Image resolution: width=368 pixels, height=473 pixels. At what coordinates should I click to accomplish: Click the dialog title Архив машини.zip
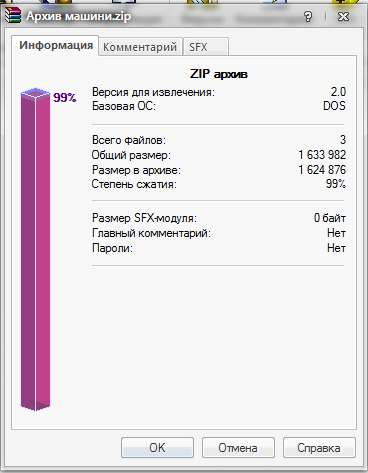pyautogui.click(x=79, y=16)
